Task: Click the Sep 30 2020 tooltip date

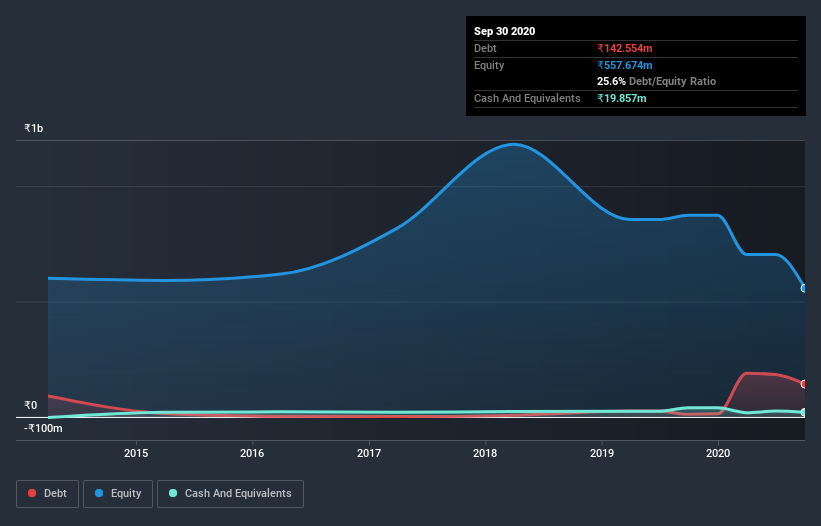Action: click(504, 31)
